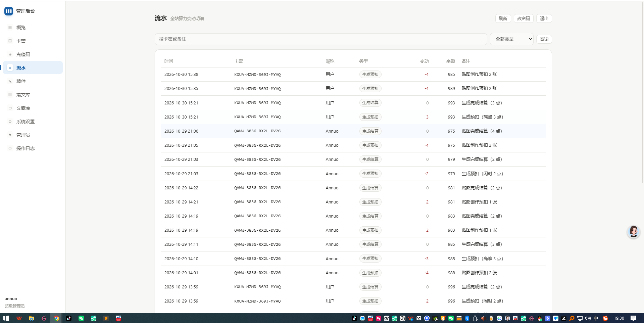Click the system volume speaker tray icon
Screen dimensions: 644x323
click(x=588, y=318)
